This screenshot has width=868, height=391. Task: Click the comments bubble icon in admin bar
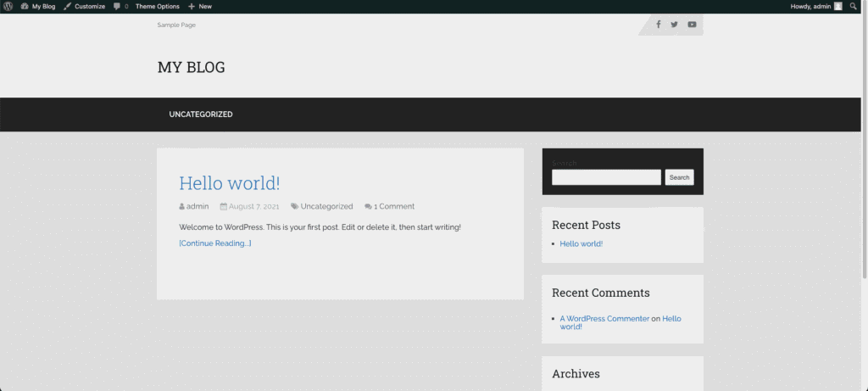[120, 6]
